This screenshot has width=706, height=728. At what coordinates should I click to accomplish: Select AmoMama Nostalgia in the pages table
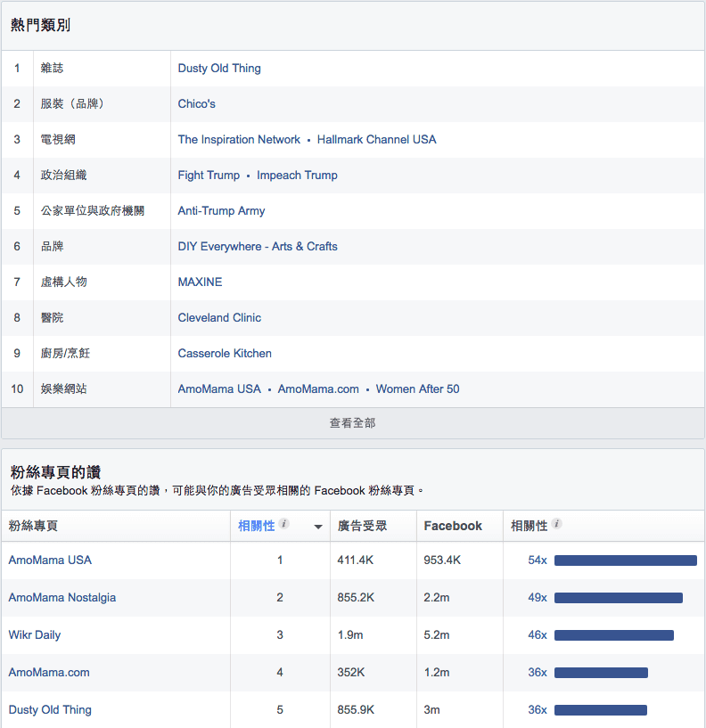pyautogui.click(x=62, y=598)
